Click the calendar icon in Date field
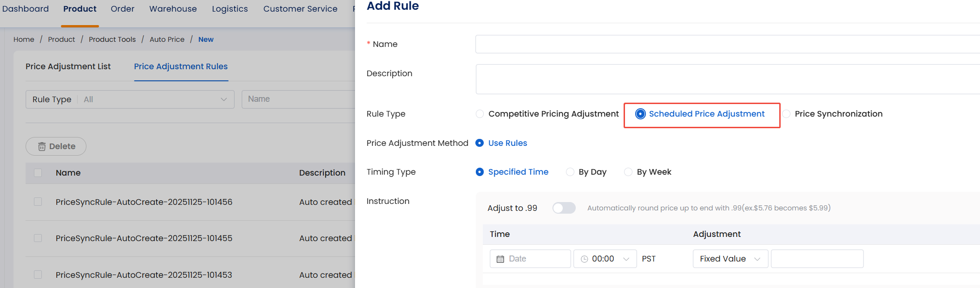 500,259
